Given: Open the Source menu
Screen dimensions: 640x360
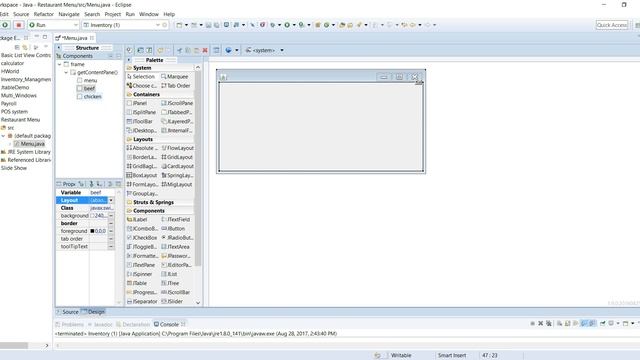Looking at the screenshot, I should pos(21,14).
